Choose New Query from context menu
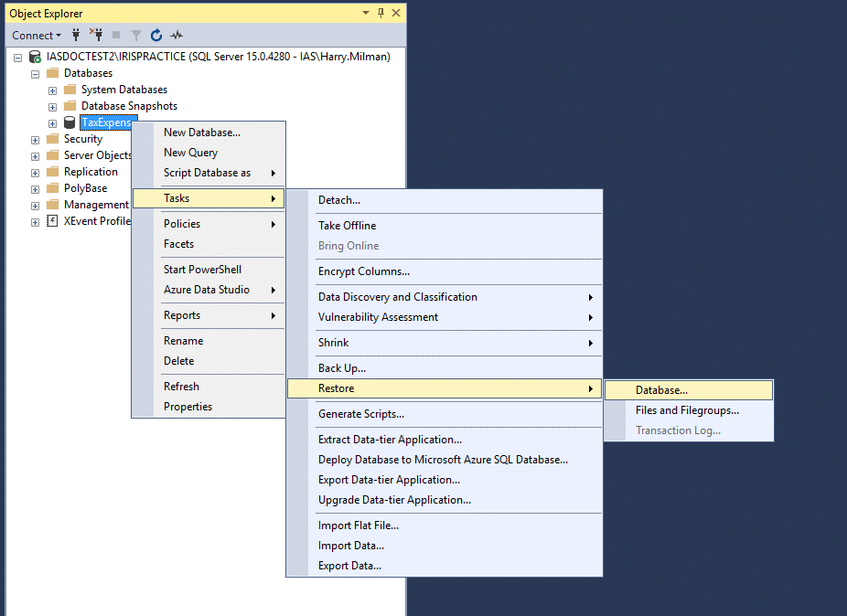 (x=209, y=153)
